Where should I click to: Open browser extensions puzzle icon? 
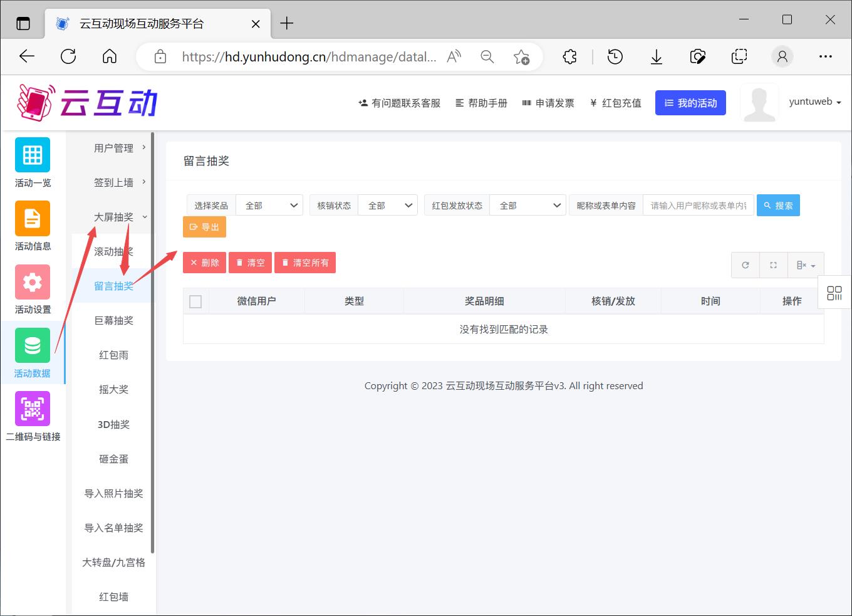[569, 57]
